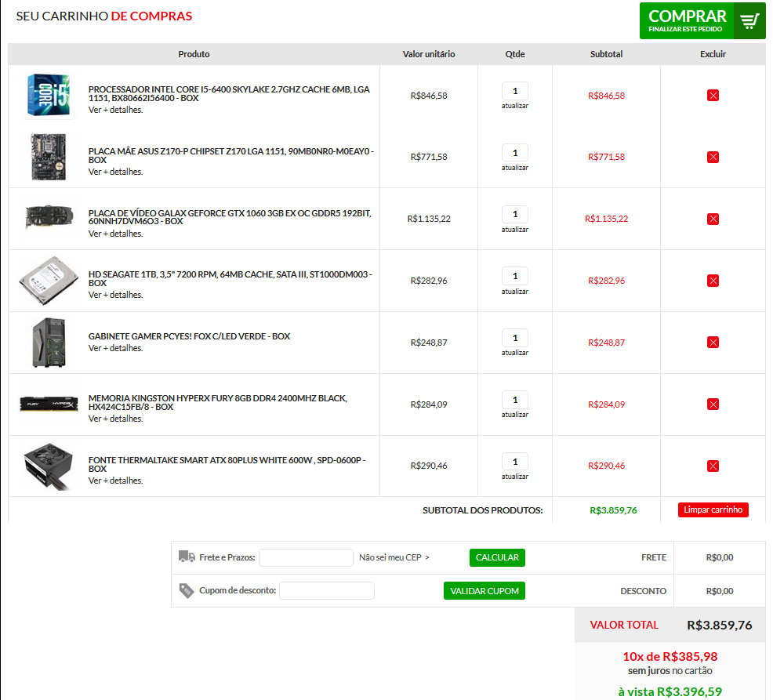Open Ver + detalhes for the Seagate HD
This screenshot has height=700, width=773.
tap(116, 295)
